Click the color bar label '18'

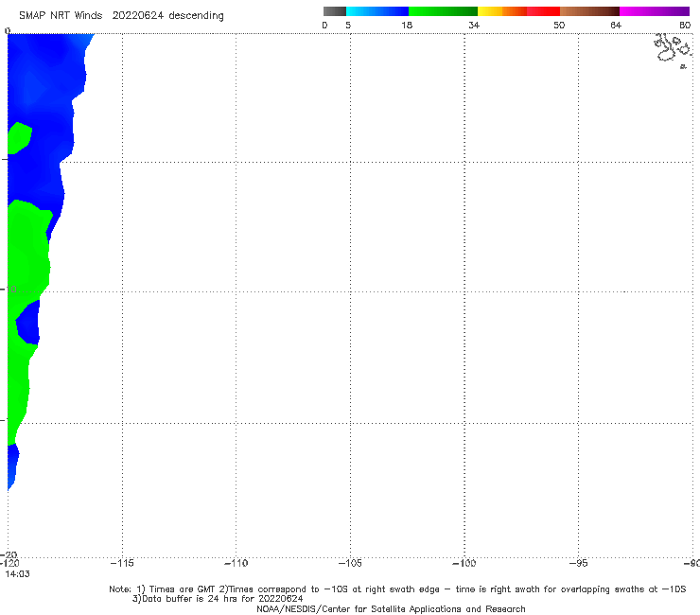407,26
